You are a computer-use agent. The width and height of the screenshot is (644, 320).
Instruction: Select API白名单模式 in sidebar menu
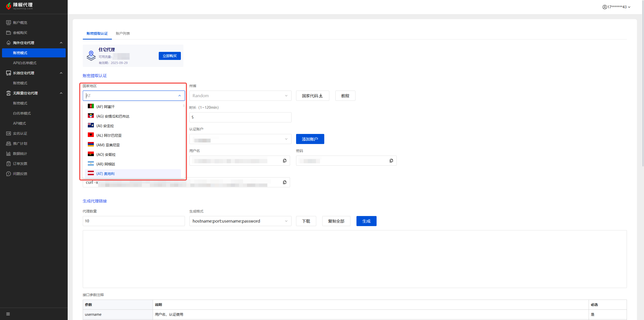[25, 63]
